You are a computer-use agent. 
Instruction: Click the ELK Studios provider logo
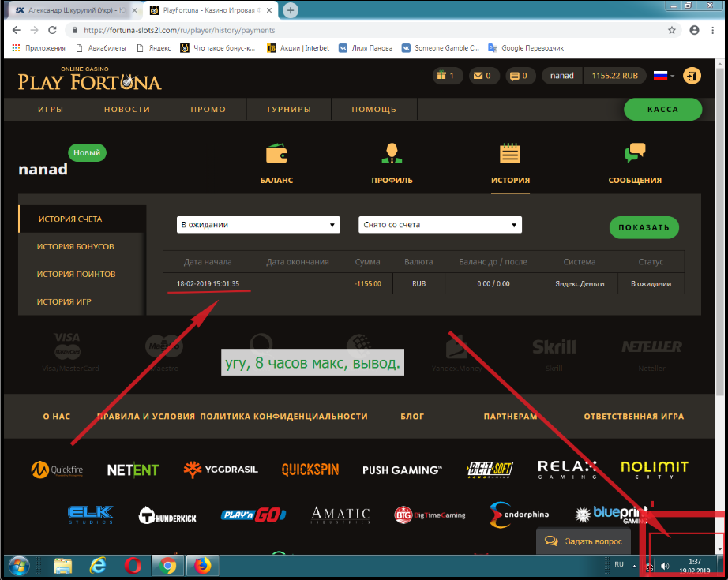click(91, 515)
